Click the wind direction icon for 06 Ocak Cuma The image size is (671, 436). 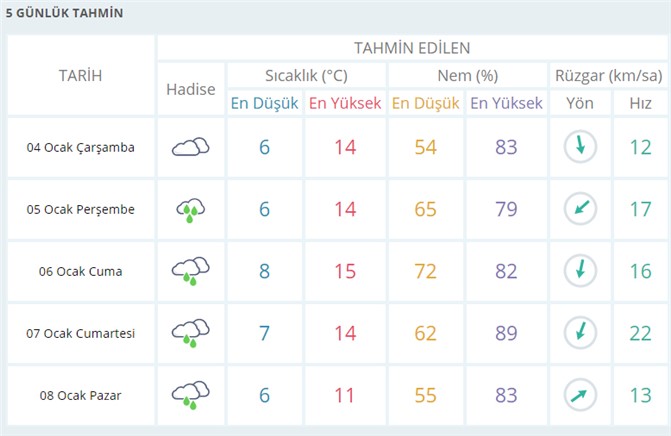[579, 271]
